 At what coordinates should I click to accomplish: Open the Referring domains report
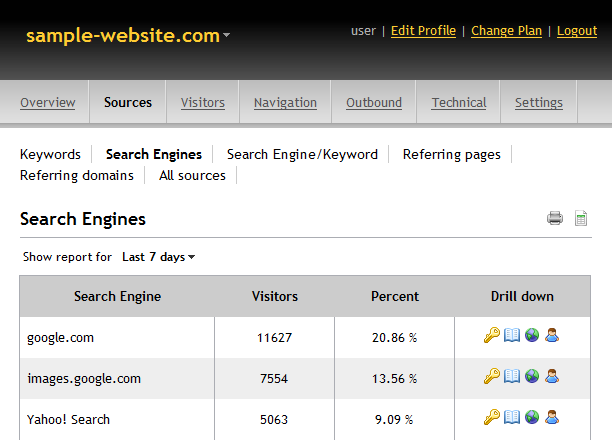pos(77,175)
